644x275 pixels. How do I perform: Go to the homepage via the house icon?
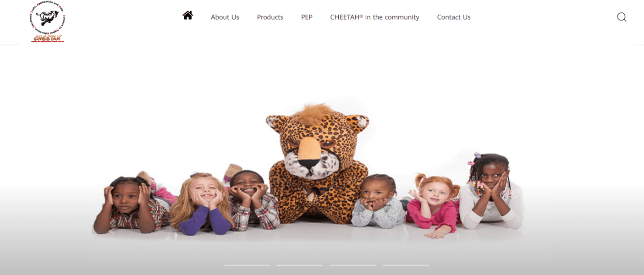(x=187, y=16)
